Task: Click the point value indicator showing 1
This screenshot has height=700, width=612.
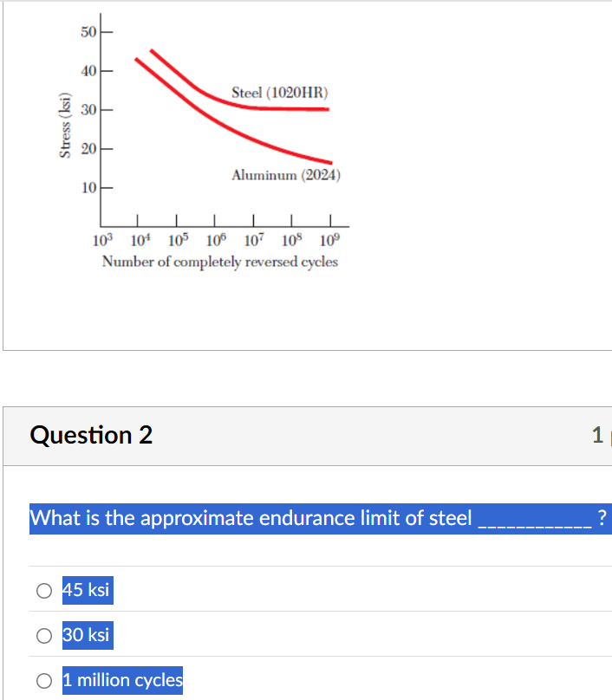Action: click(x=597, y=436)
